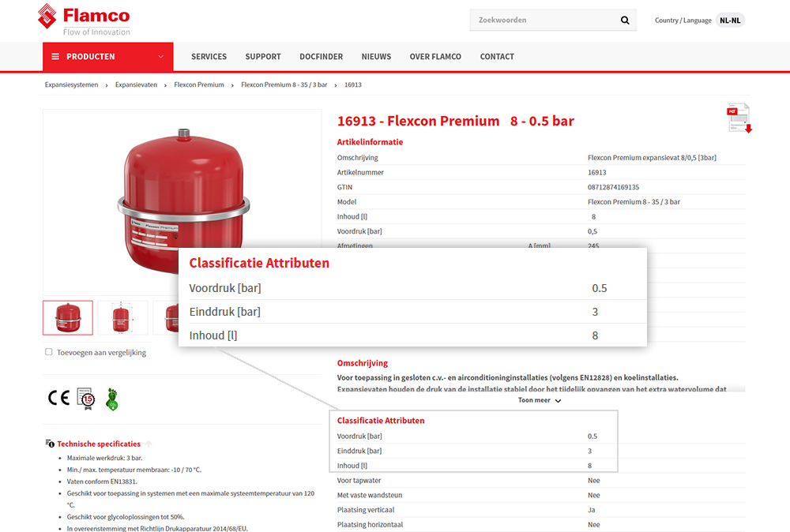The image size is (790, 532).
Task: Select the dimension drawing thumbnail
Action: pyautogui.click(x=122, y=317)
